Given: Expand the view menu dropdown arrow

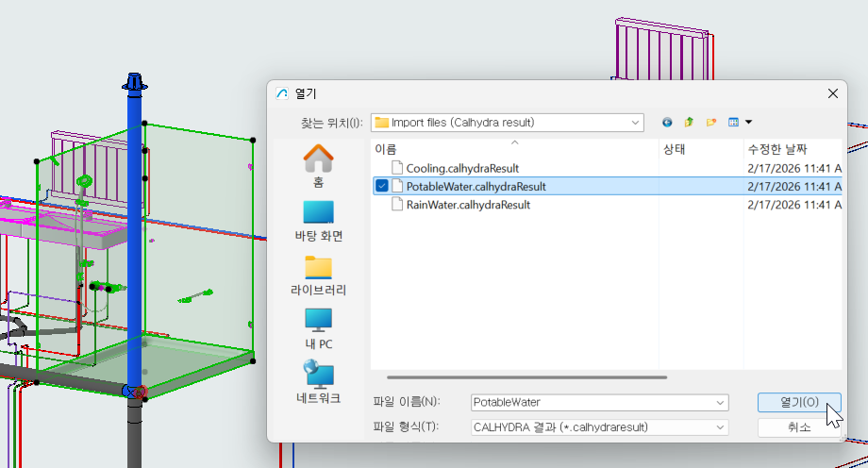Looking at the screenshot, I should pyautogui.click(x=748, y=123).
